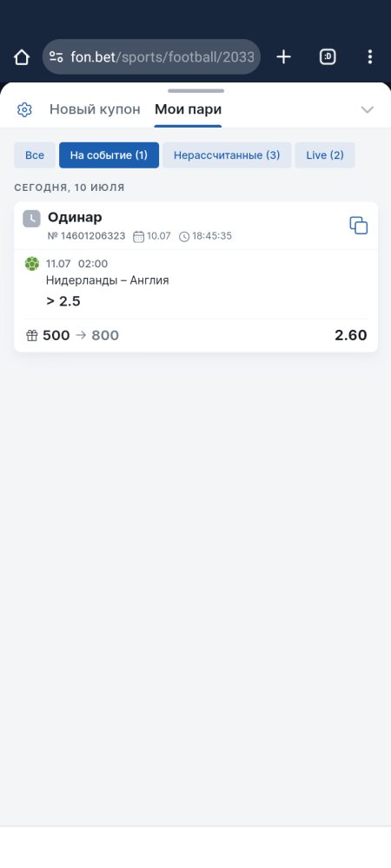Select На событие (1) filter

[109, 155]
